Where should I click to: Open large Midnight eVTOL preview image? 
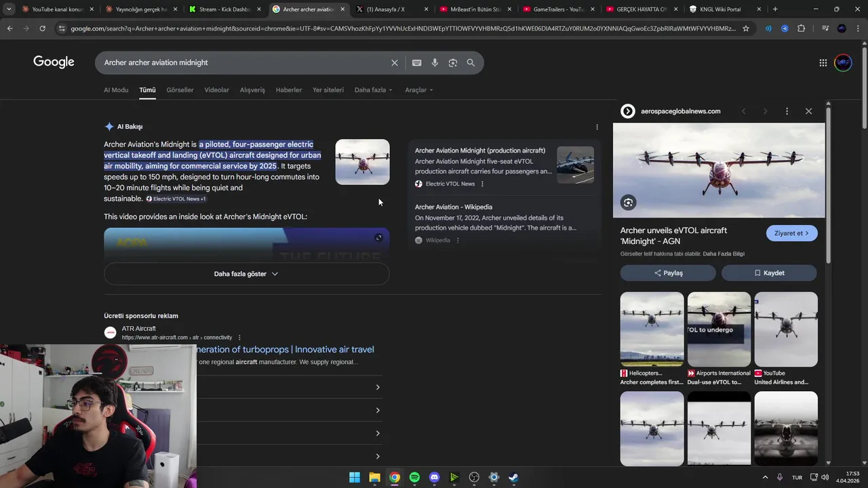(719, 170)
